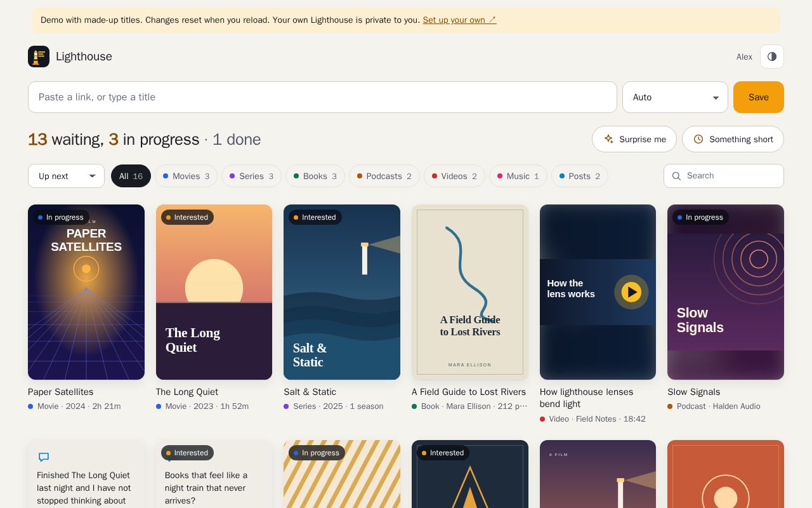Image resolution: width=812 pixels, height=508 pixels.
Task: Open the Paper Satellites poster
Action: pyautogui.click(x=86, y=292)
